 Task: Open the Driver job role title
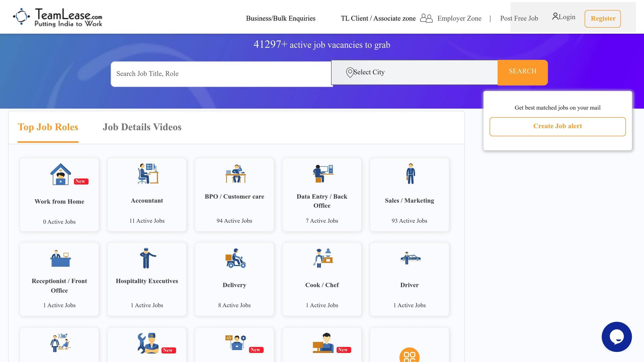click(409, 285)
